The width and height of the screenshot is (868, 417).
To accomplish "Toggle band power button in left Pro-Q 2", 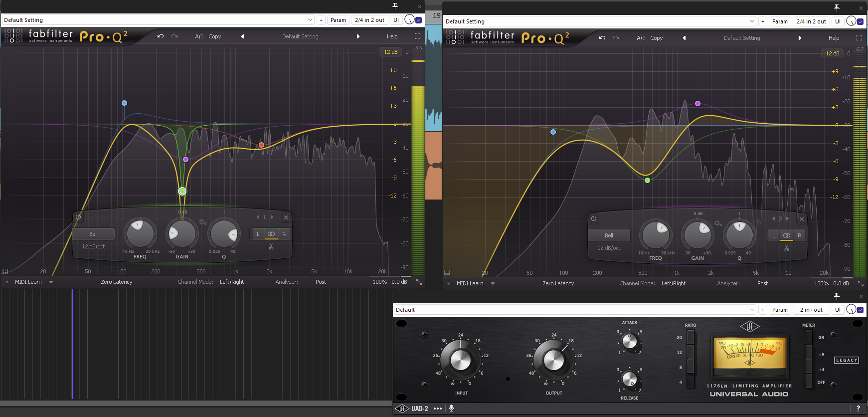I will pyautogui.click(x=78, y=217).
